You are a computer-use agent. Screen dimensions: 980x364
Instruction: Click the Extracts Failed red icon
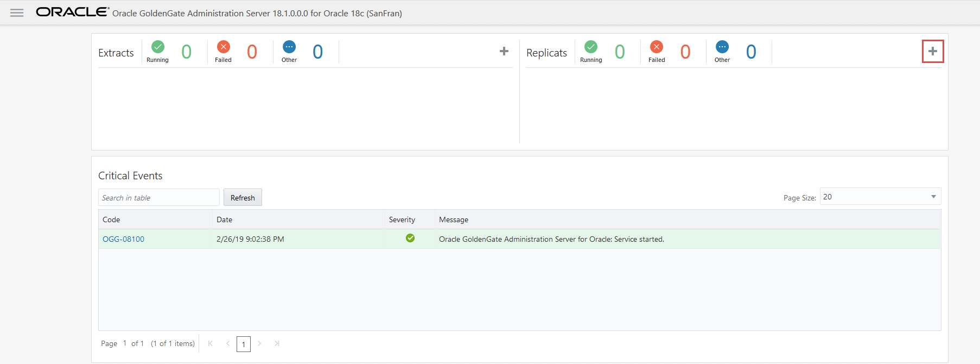click(x=224, y=47)
